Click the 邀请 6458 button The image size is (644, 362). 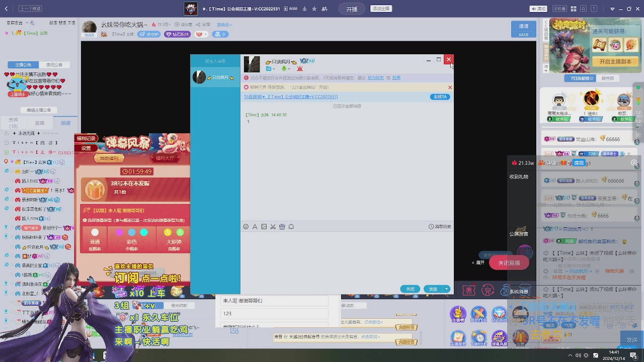[x=523, y=30]
